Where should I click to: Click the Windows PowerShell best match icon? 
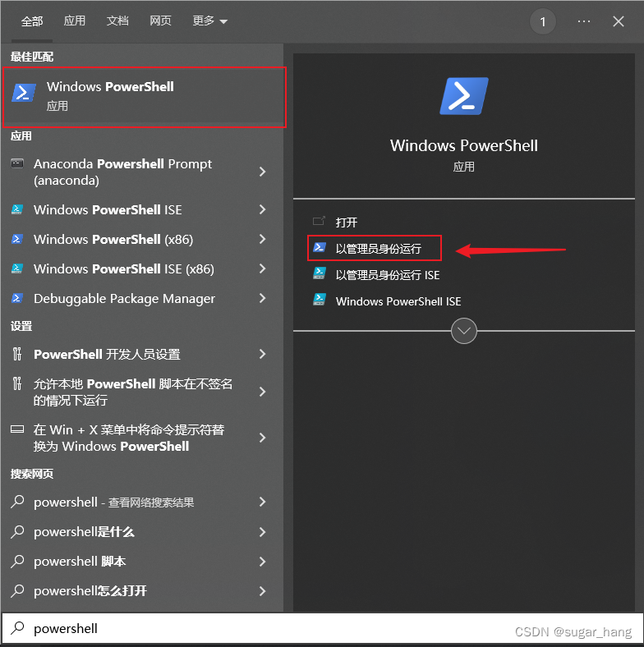pyautogui.click(x=23, y=93)
